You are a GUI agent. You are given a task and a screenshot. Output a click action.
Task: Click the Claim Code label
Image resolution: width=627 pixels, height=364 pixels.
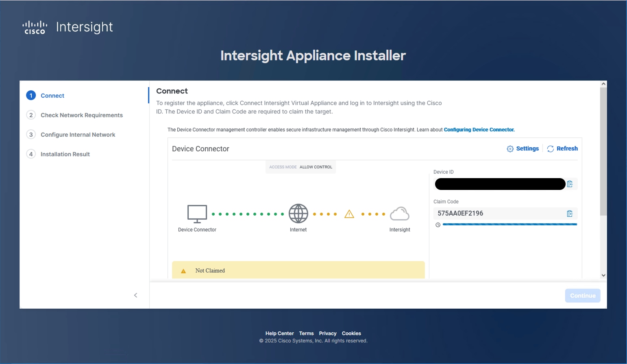pos(446,202)
